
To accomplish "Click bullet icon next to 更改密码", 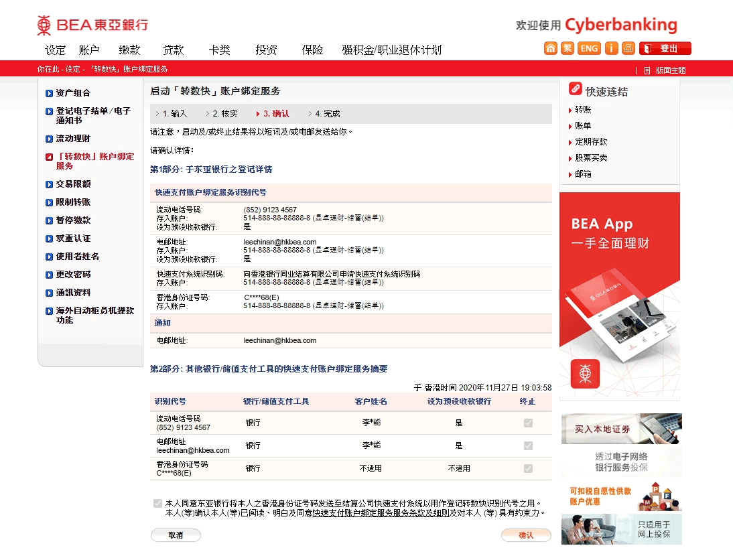I will (x=49, y=275).
